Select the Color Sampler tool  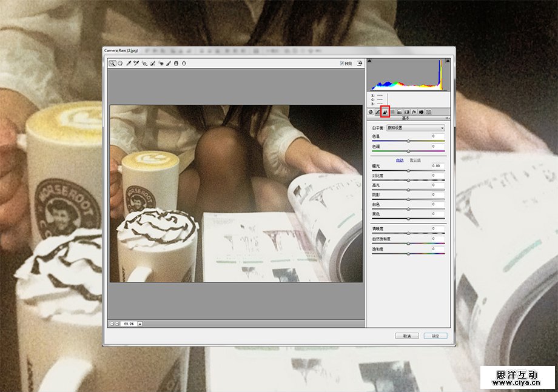pyautogui.click(x=136, y=63)
